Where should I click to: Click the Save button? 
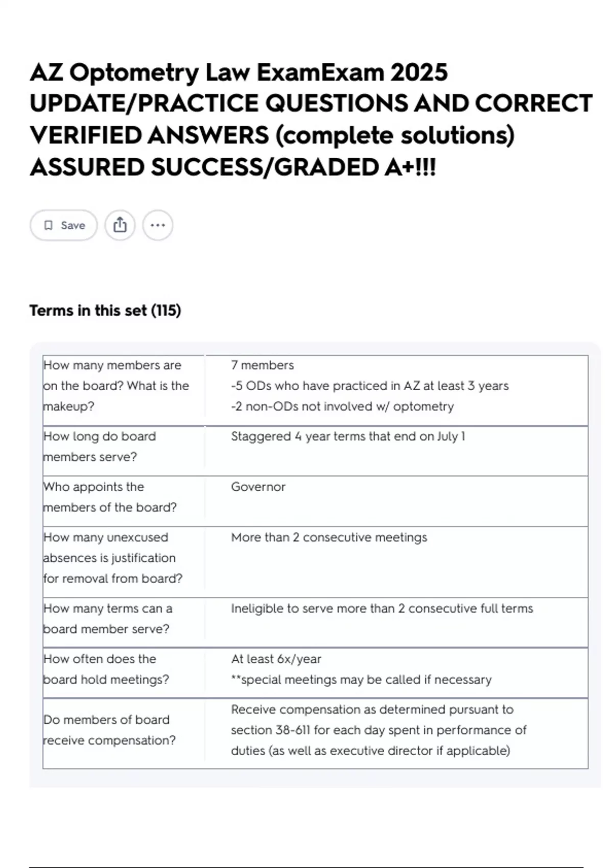[x=63, y=225]
